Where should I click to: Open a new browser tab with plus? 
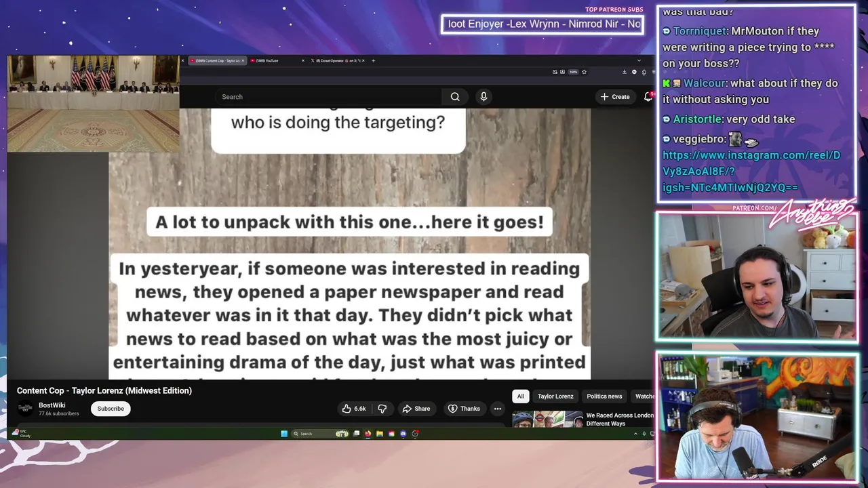[373, 60]
